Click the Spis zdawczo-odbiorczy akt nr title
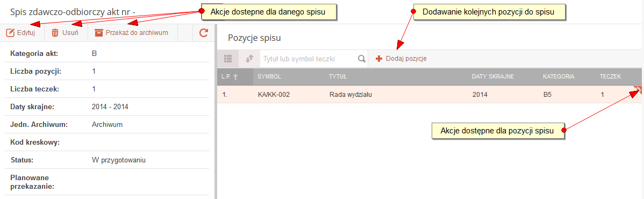This screenshot has width=644, height=199. tap(72, 12)
